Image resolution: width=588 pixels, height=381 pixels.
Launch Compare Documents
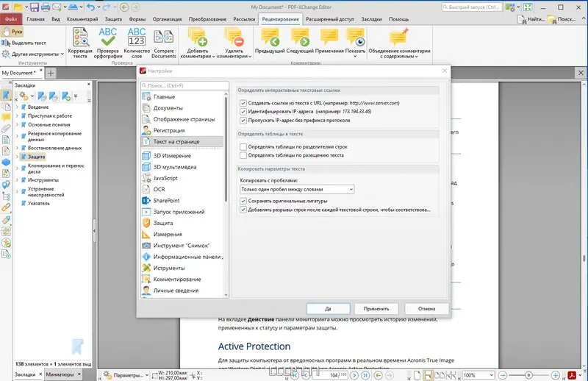(163, 43)
